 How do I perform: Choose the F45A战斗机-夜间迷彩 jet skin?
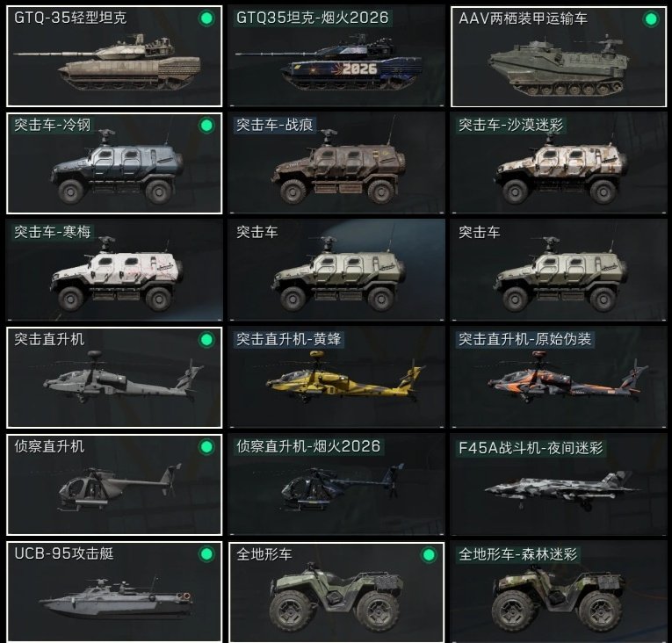tap(559, 485)
